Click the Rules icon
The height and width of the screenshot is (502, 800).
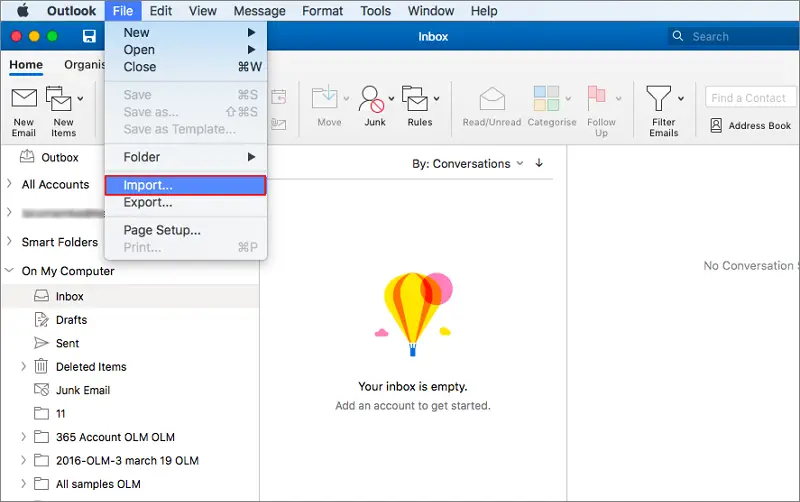[x=415, y=98]
